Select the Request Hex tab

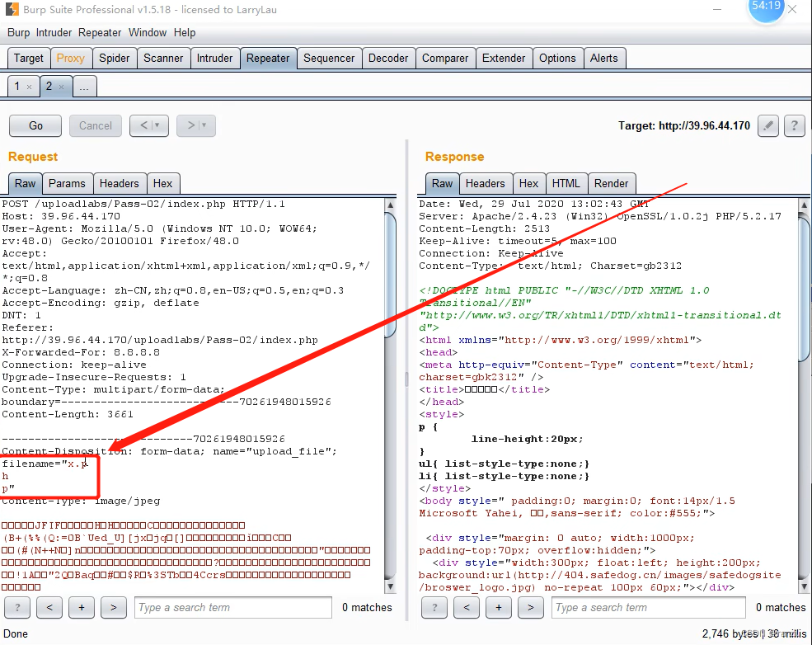162,183
